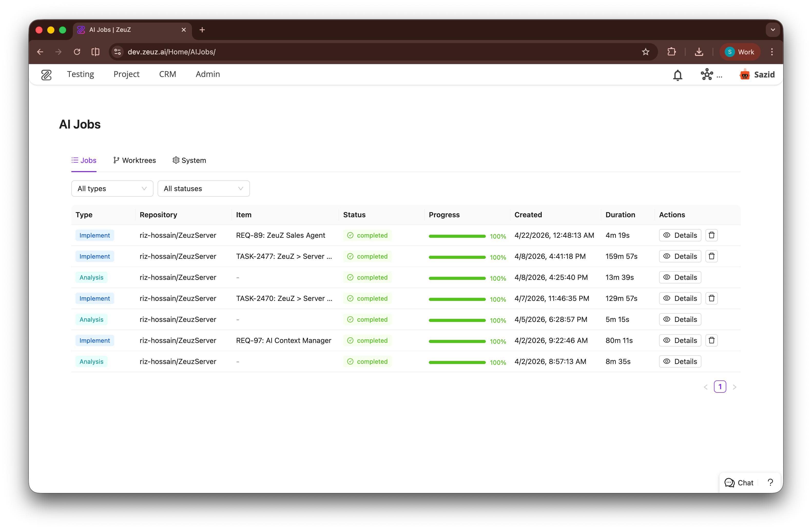Open the Testing menu
812x531 pixels.
81,74
